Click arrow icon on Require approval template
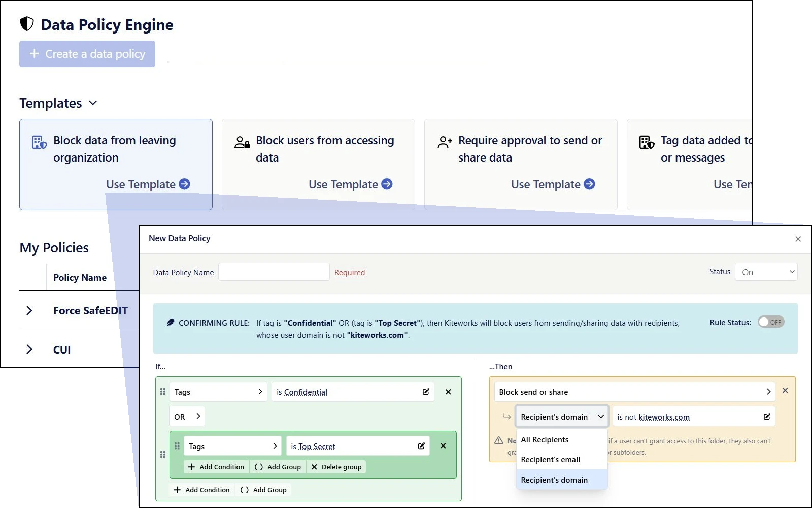Screen dimensions: 812x508 click(x=589, y=184)
